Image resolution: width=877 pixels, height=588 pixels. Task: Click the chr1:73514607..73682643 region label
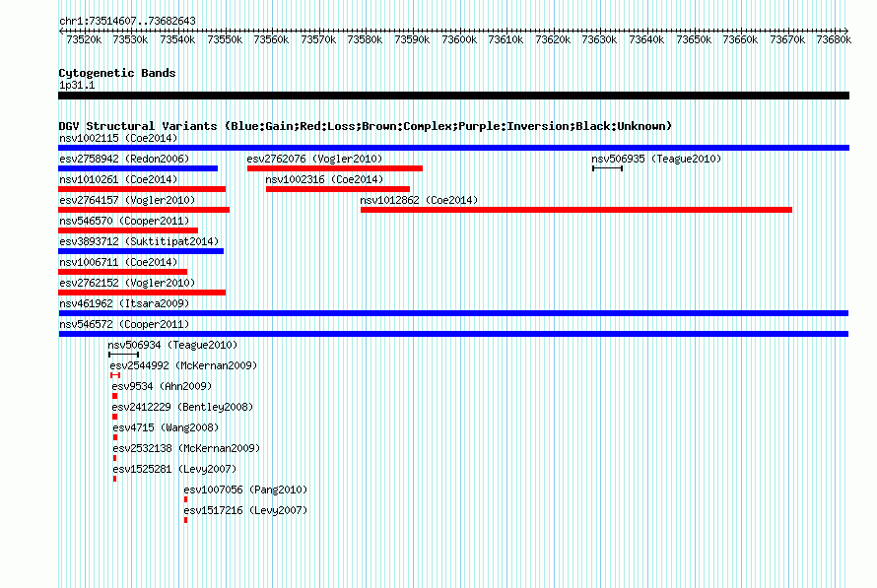point(127,22)
